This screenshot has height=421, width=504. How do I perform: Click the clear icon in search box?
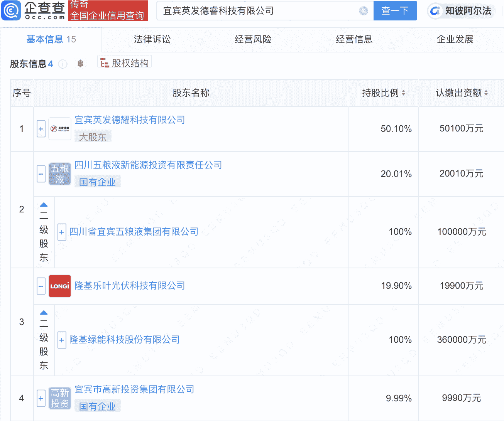(x=363, y=11)
